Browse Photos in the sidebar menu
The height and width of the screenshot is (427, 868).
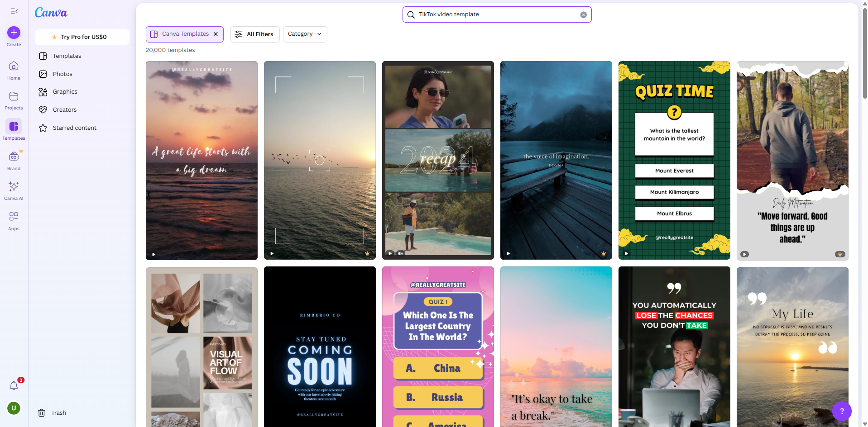click(62, 74)
